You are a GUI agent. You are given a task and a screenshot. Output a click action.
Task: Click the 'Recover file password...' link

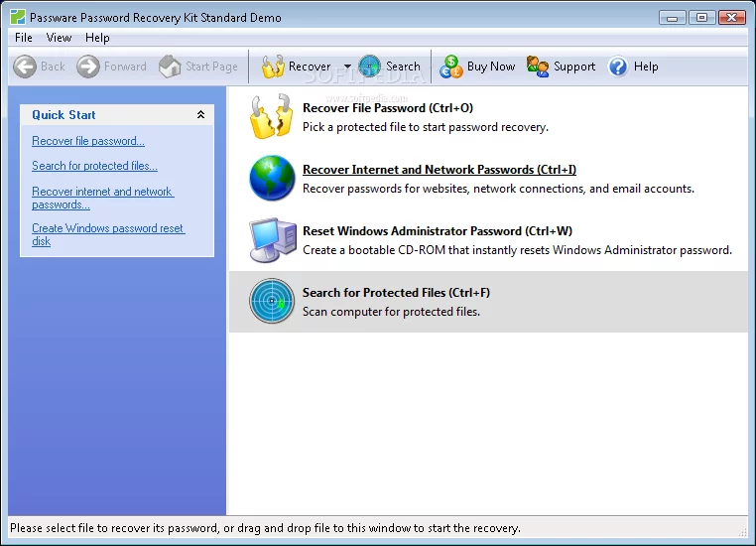coord(88,141)
